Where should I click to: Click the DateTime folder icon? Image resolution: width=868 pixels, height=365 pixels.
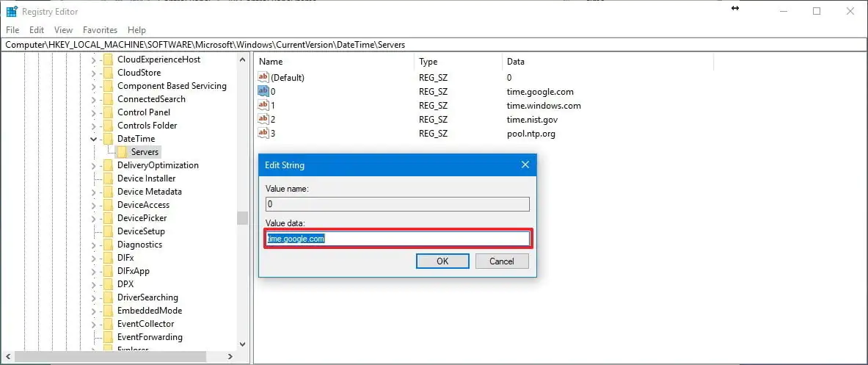pos(108,139)
